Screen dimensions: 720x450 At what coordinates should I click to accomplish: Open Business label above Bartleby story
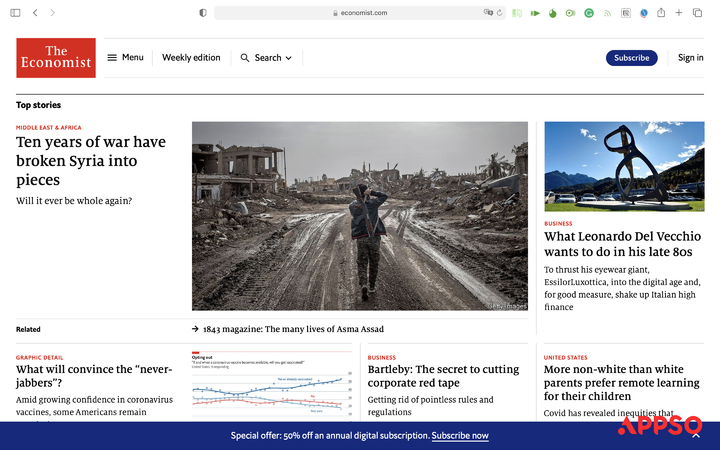[x=382, y=357]
